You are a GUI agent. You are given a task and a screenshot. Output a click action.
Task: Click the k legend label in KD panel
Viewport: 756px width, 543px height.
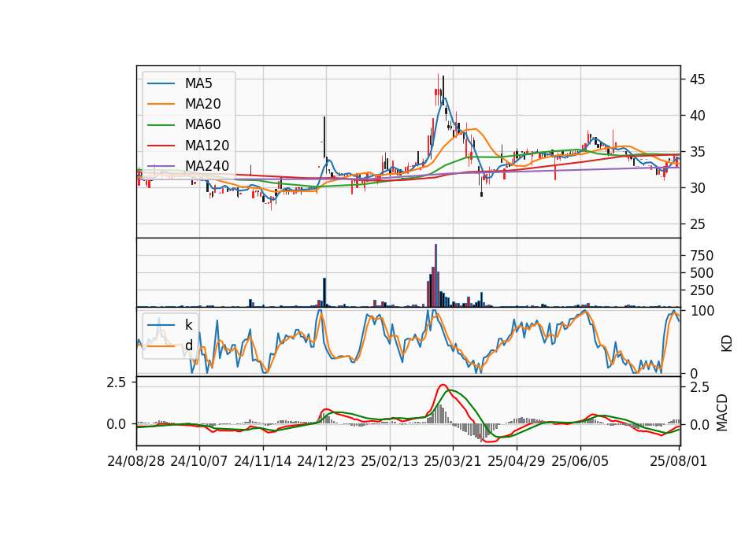pyautogui.click(x=188, y=325)
